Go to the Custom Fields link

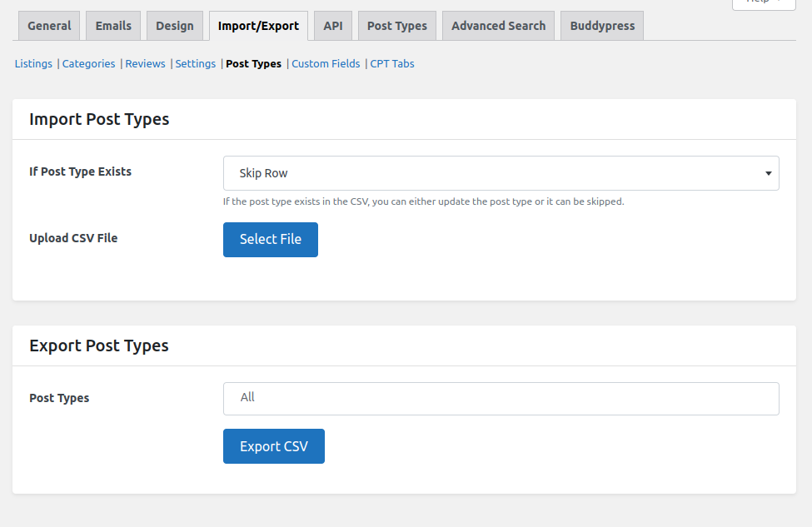coord(326,64)
